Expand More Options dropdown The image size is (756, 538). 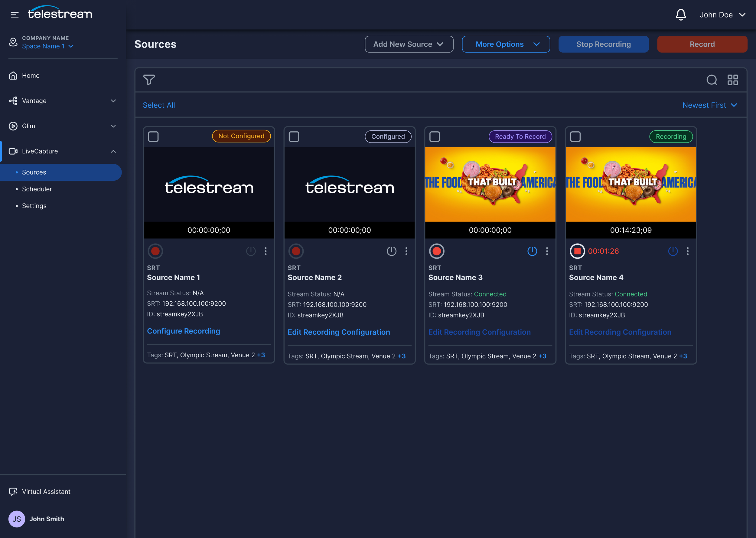[506, 44]
